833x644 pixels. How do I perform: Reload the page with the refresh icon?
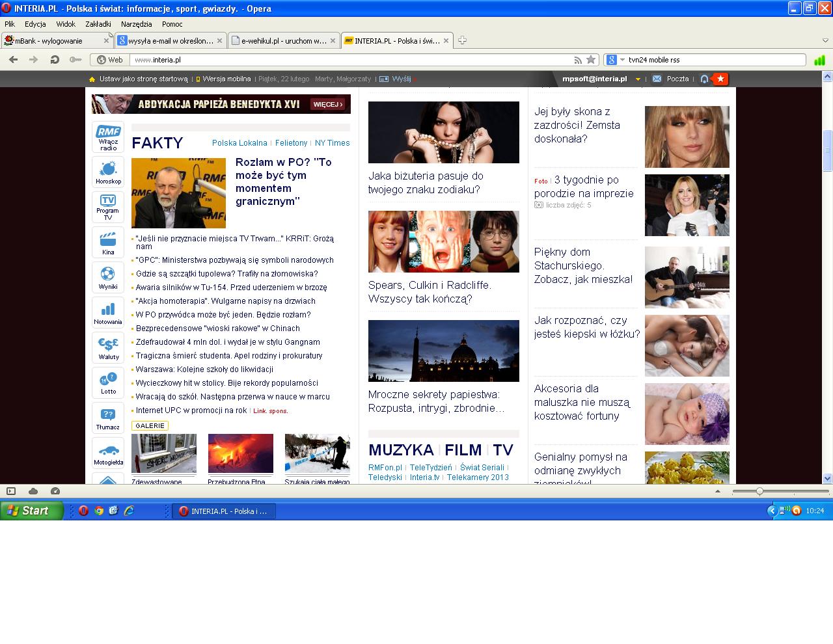tap(55, 60)
